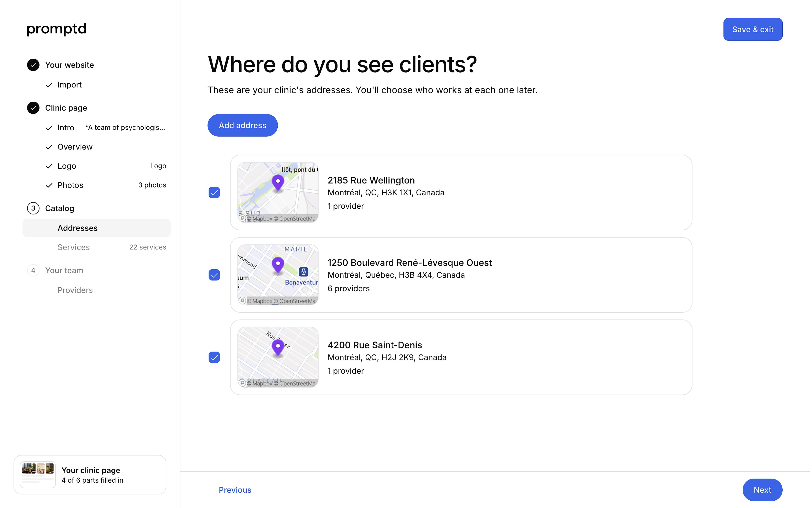Click the 6 providers text
Screen dimensions: 812x508
(x=348, y=289)
